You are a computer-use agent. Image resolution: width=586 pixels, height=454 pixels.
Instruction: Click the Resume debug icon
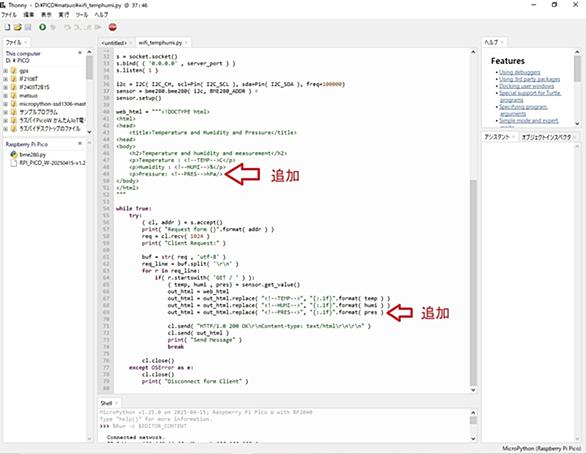click(98, 27)
